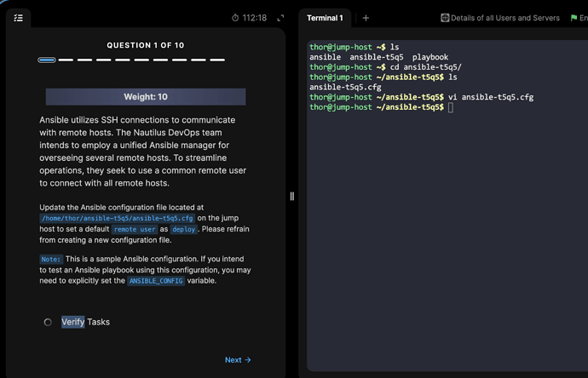Image resolution: width=588 pixels, height=378 pixels.
Task: Add a new terminal tab
Action: pos(366,18)
